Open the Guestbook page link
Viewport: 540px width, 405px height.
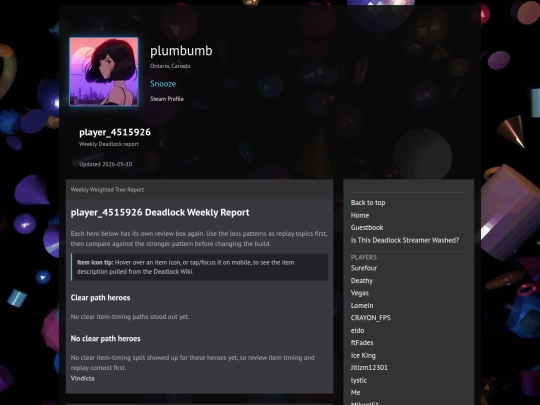tap(367, 227)
